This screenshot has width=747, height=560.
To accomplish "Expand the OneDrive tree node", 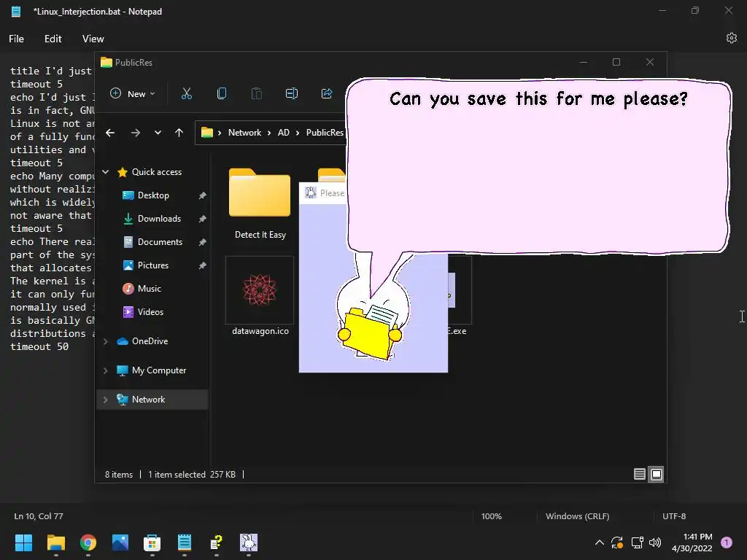I will 105,341.
